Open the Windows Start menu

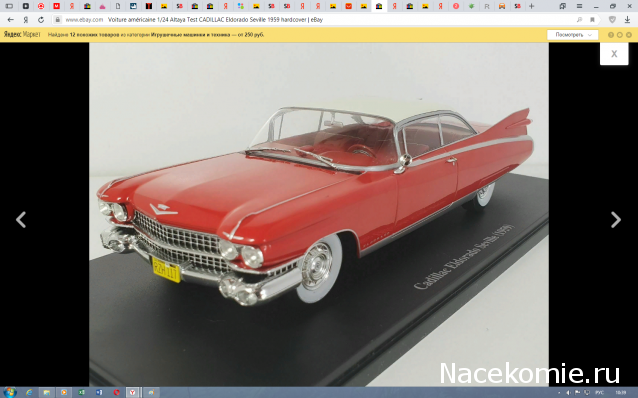coord(10,392)
